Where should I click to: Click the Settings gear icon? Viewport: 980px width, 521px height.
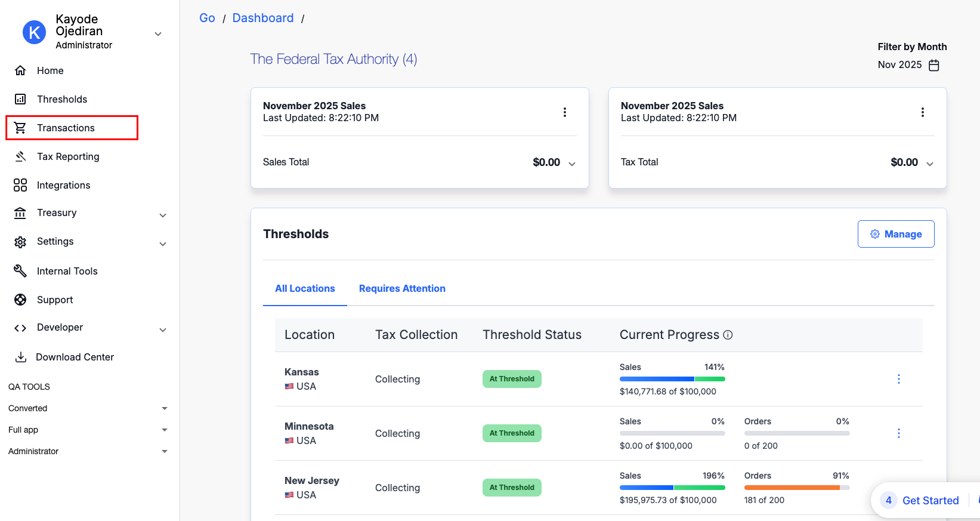20,242
